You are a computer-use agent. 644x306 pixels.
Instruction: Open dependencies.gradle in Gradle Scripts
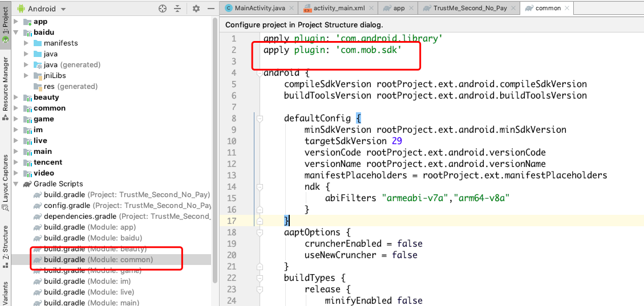[127, 216]
